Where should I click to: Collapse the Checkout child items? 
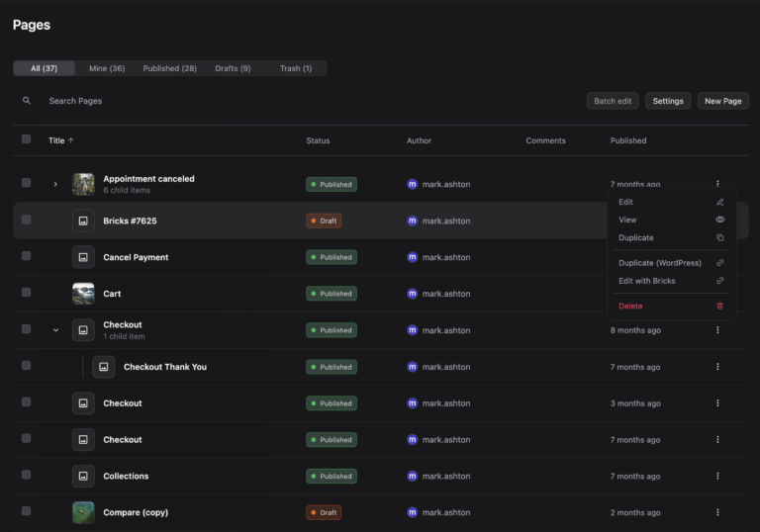55,330
